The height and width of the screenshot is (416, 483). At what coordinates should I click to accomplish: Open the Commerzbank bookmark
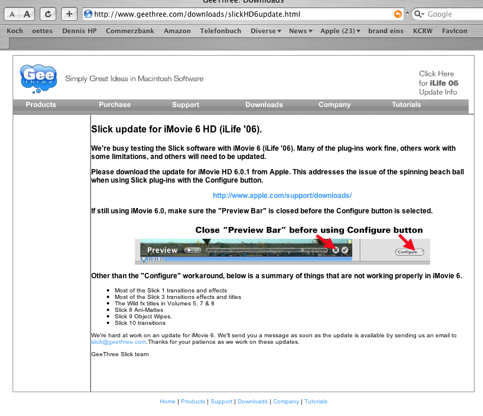pos(130,31)
